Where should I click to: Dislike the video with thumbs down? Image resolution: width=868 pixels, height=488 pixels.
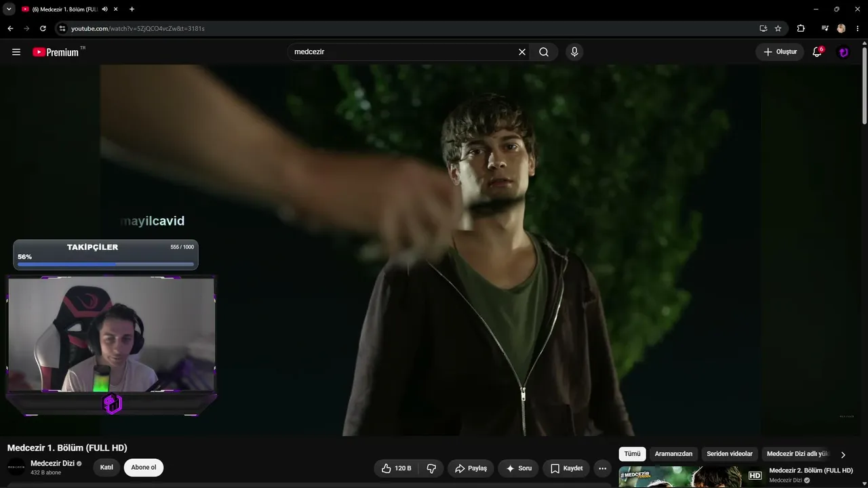431,468
